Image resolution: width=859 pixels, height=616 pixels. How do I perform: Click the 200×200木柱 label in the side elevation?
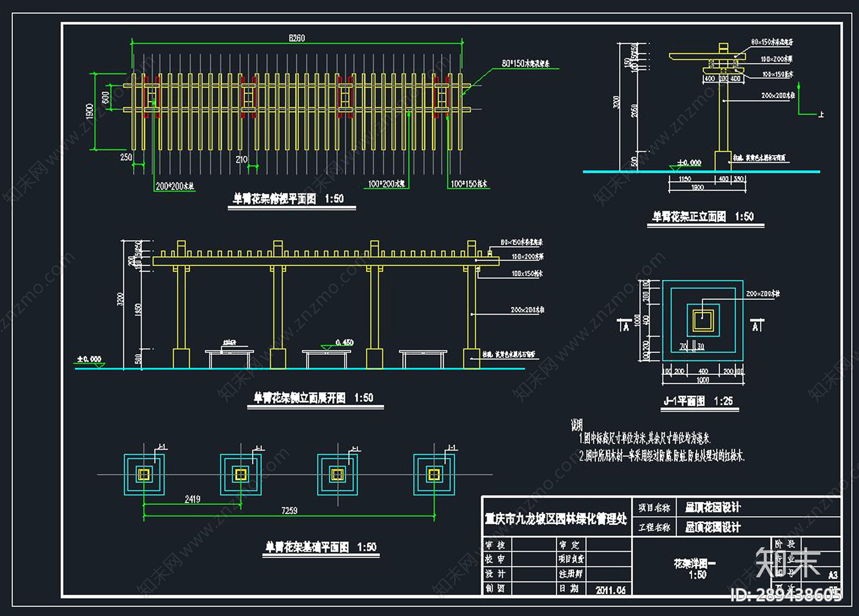coord(527,310)
